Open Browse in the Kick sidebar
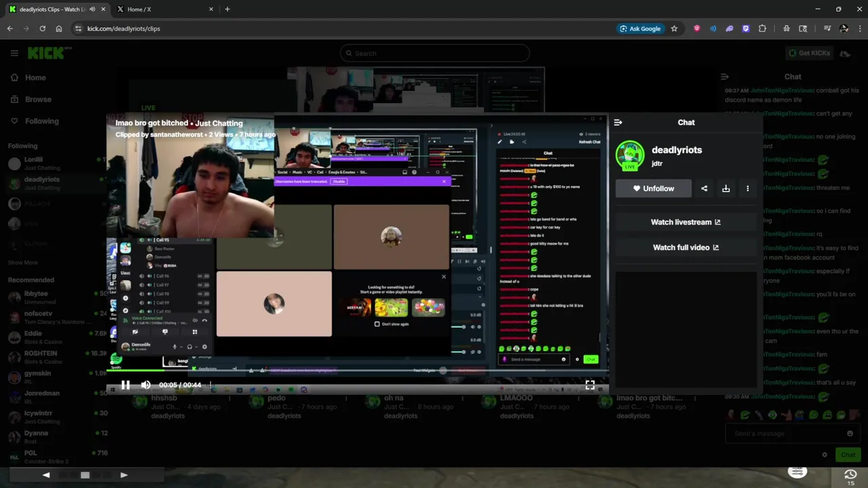The image size is (868, 488). click(38, 100)
